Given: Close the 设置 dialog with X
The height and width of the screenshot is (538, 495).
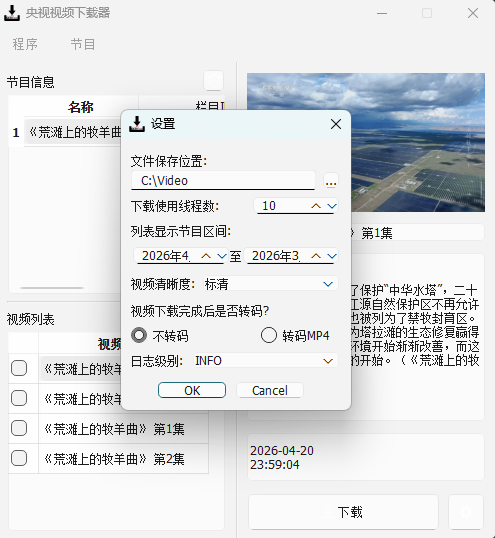Looking at the screenshot, I should [336, 124].
